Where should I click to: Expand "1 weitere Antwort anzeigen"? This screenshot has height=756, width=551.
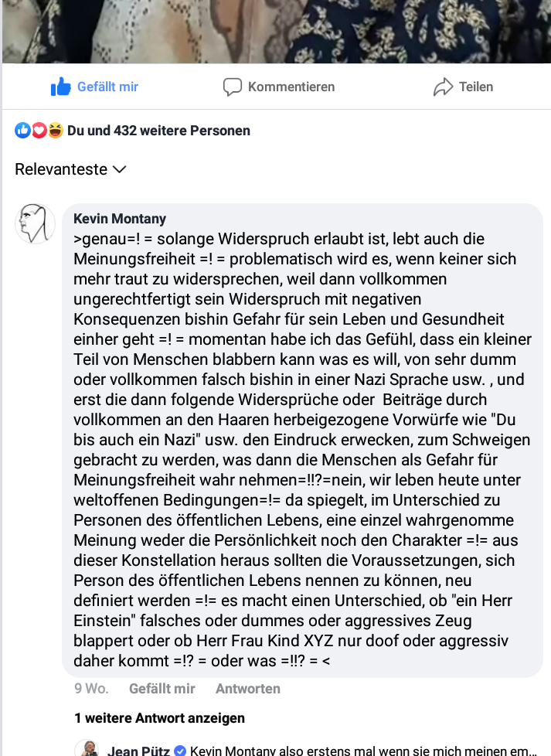pyautogui.click(x=159, y=718)
